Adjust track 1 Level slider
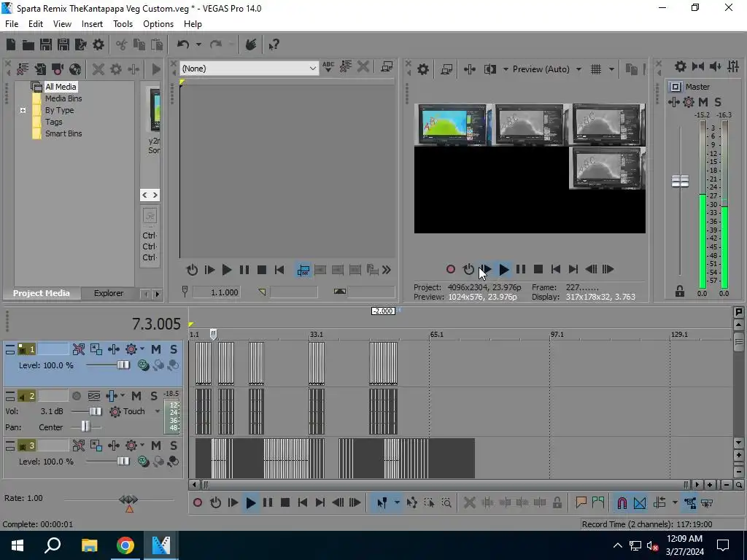The height and width of the screenshot is (560, 747). pyautogui.click(x=123, y=365)
